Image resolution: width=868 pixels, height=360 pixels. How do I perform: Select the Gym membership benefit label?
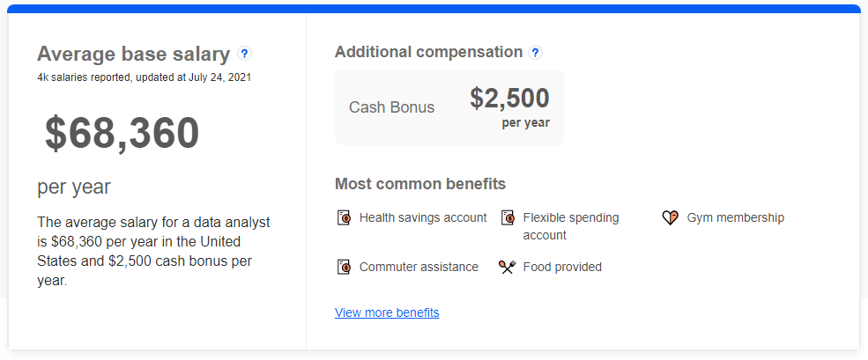[736, 218]
